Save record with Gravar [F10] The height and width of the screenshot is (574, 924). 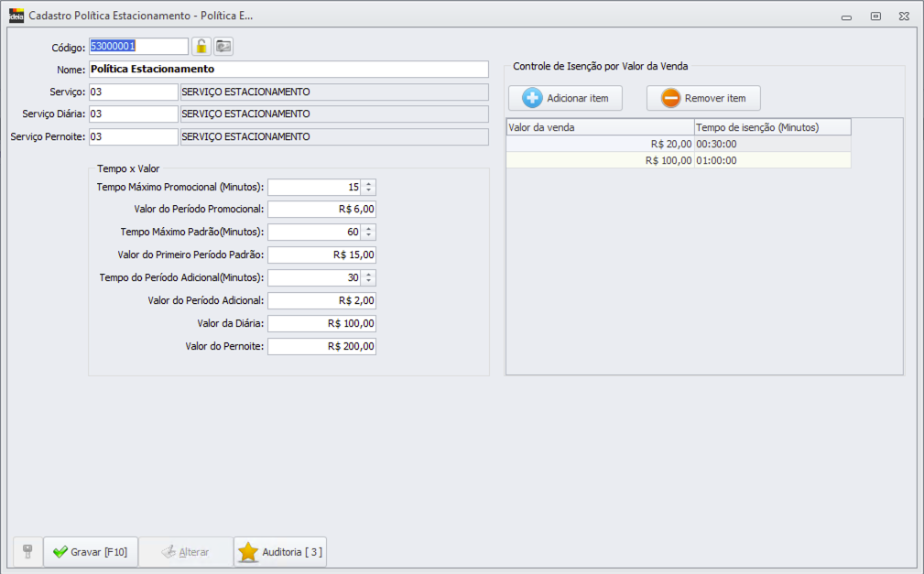[x=90, y=552]
